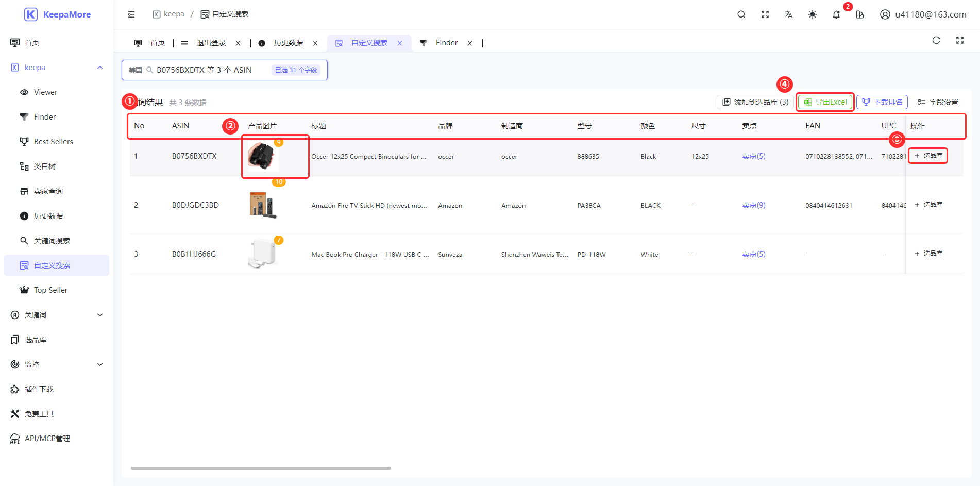This screenshot has width=980, height=486.
Task: Open 卖家查询 in the sidebar
Action: [x=57, y=191]
